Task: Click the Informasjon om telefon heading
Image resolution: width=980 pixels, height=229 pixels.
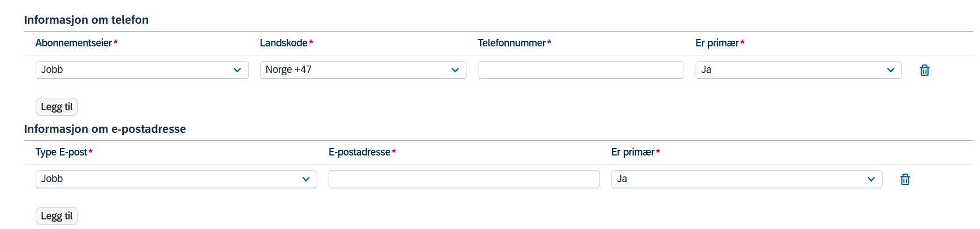Action: 86,20
